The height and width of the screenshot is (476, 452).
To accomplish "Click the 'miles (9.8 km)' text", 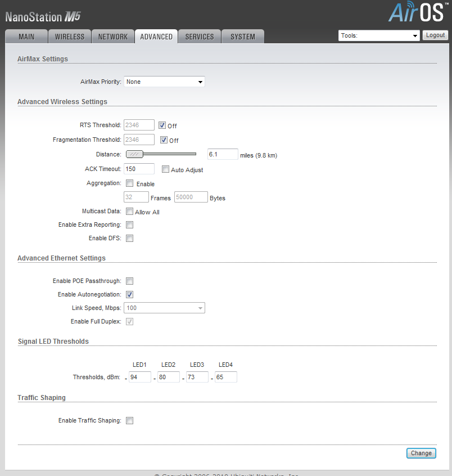I will click(259, 155).
